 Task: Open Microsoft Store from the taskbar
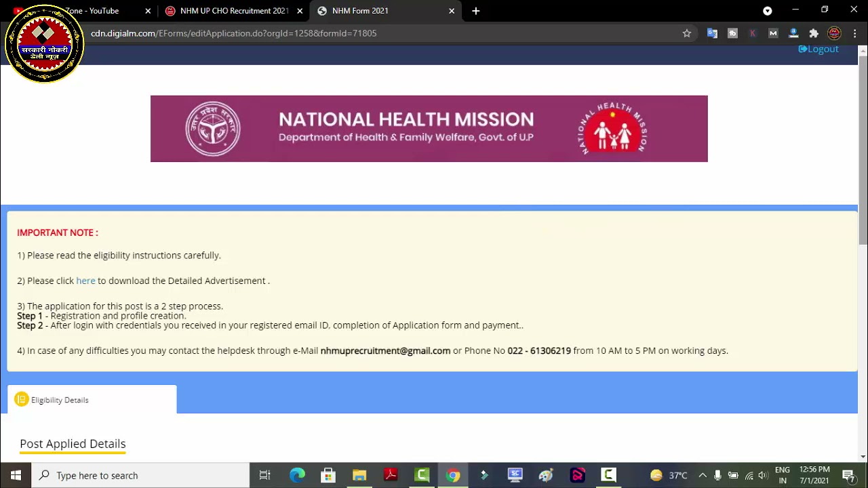pyautogui.click(x=328, y=475)
